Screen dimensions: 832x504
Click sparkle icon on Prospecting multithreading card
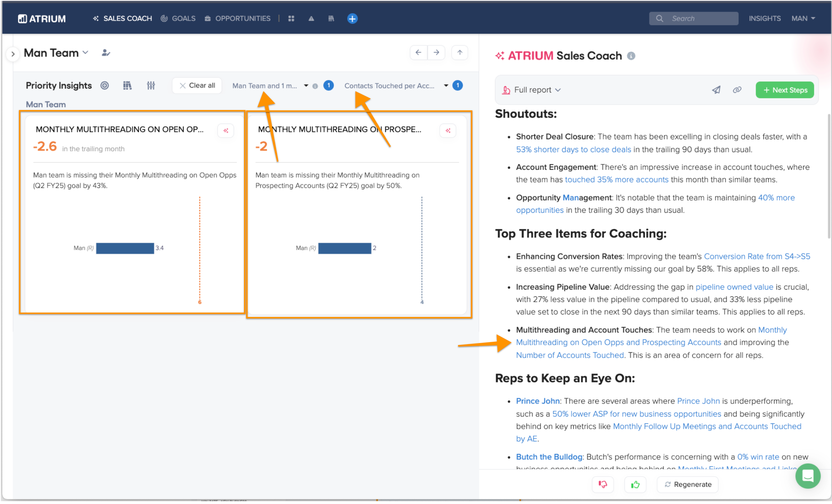click(448, 130)
